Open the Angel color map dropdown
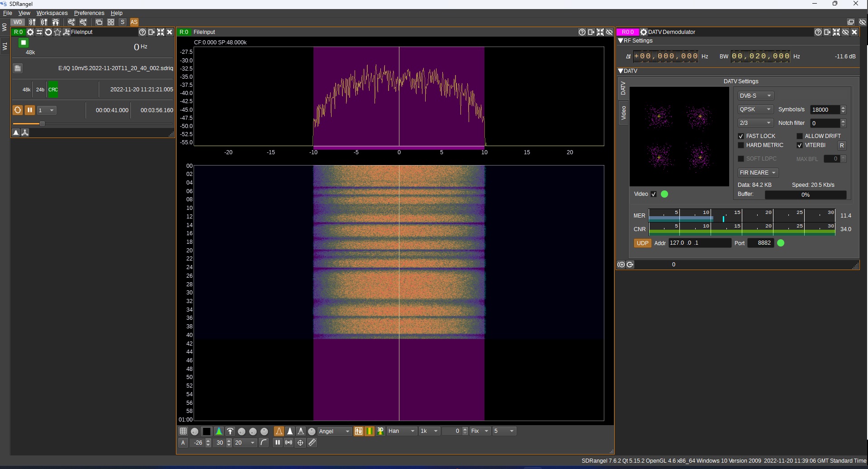Image resolution: width=868 pixels, height=469 pixels. pyautogui.click(x=334, y=431)
